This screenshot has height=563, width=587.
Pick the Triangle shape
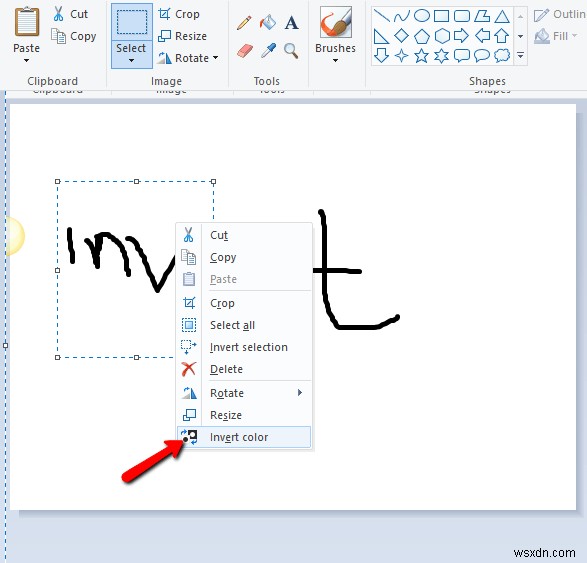[502, 16]
